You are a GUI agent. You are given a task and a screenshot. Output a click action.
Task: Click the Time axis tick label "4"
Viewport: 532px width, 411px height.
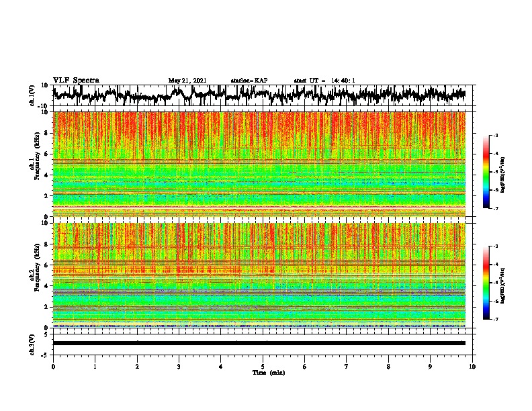pyautogui.click(x=221, y=367)
